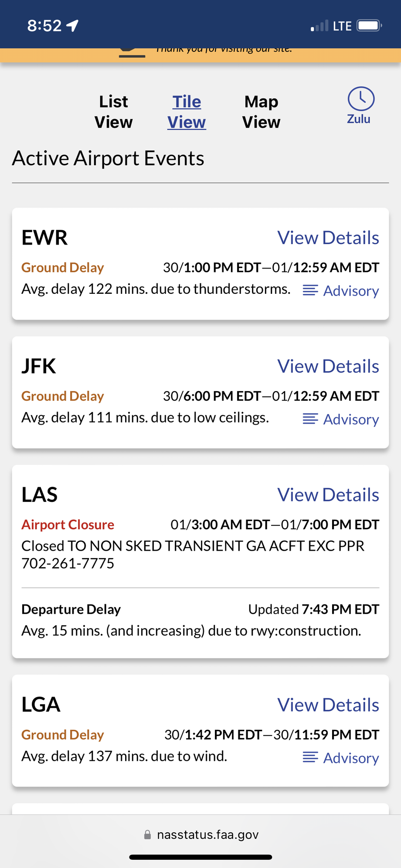The height and width of the screenshot is (868, 401).
Task: Click the EWR Advisory lines icon
Action: pyautogui.click(x=310, y=290)
